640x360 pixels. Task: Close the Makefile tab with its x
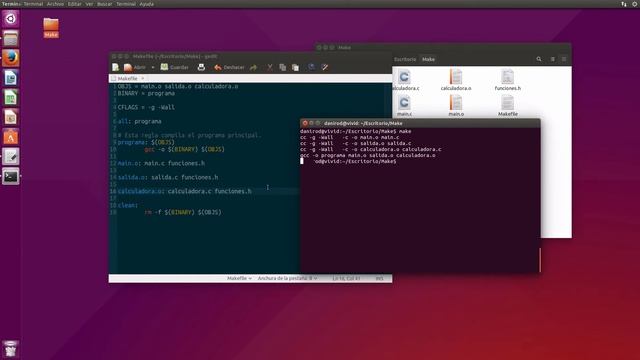tap(142, 78)
